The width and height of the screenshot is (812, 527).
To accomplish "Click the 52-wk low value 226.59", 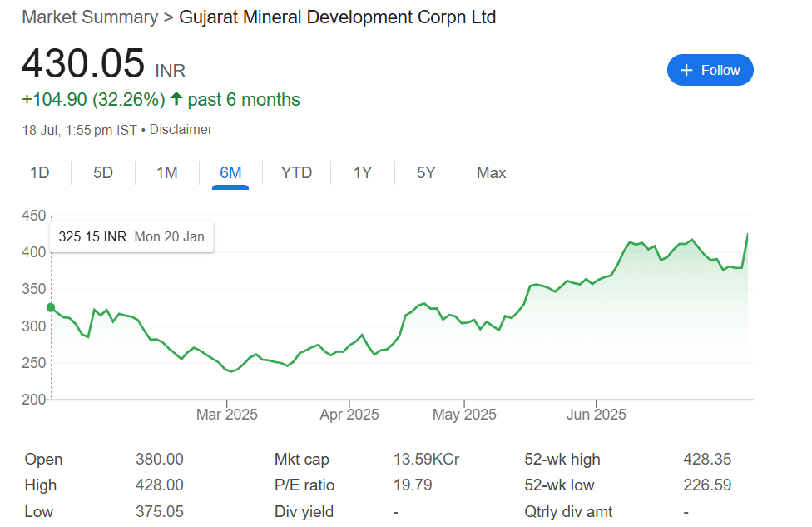I will [707, 485].
